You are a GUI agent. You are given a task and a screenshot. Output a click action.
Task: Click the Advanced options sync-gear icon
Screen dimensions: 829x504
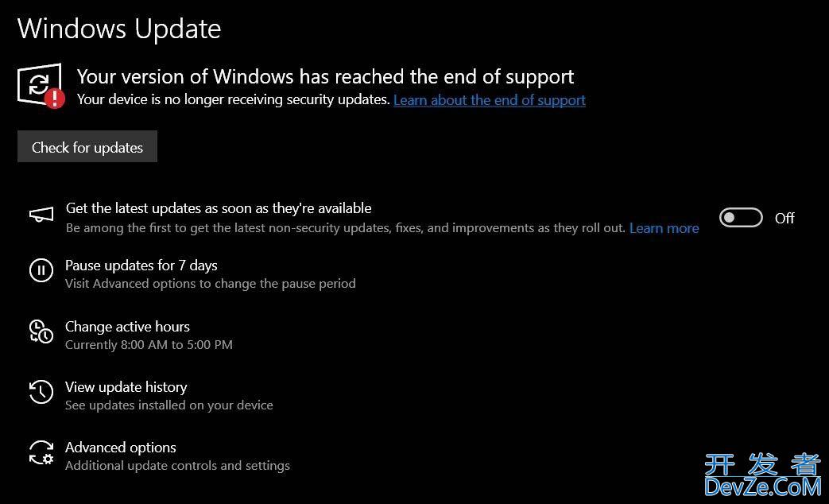41,452
